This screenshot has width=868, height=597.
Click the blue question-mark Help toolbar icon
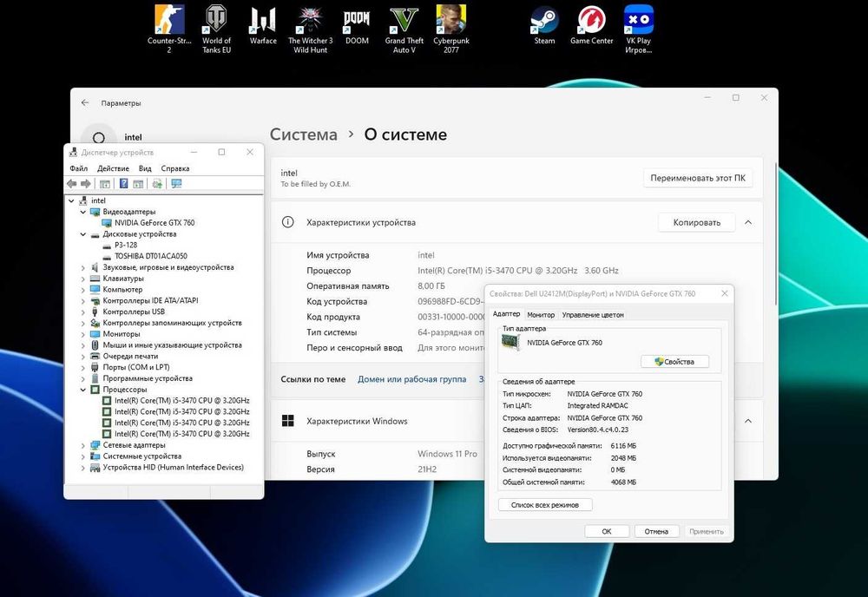coord(123,184)
